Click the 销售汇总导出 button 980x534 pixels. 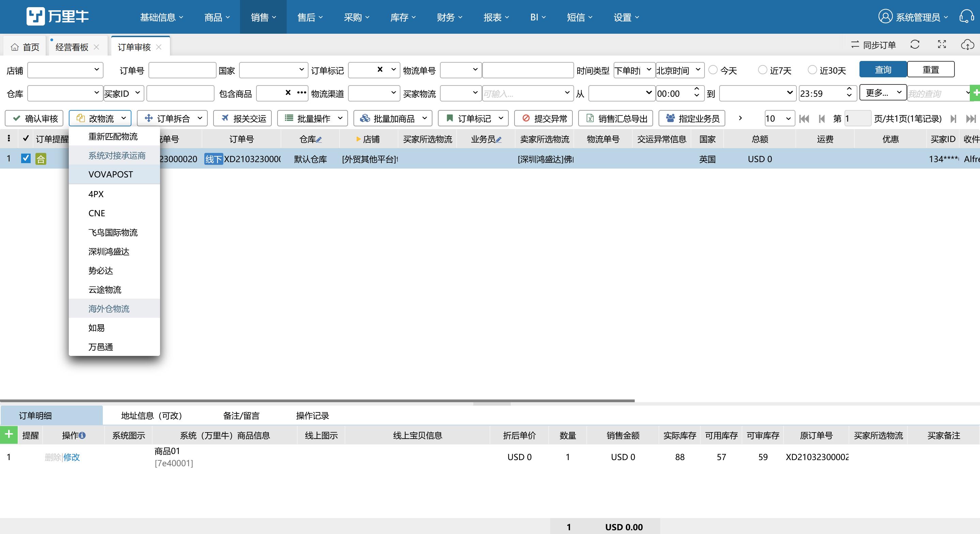click(616, 119)
